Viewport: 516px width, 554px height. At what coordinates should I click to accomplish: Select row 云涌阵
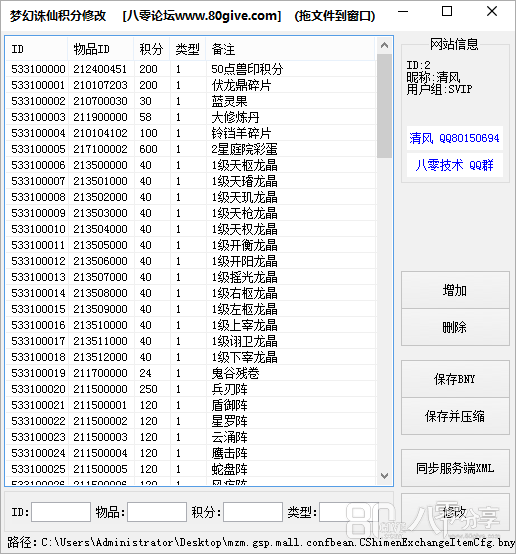pos(191,437)
